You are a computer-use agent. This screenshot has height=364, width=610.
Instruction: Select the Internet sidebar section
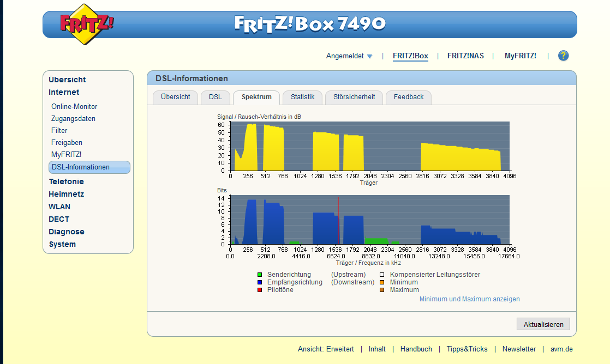64,92
